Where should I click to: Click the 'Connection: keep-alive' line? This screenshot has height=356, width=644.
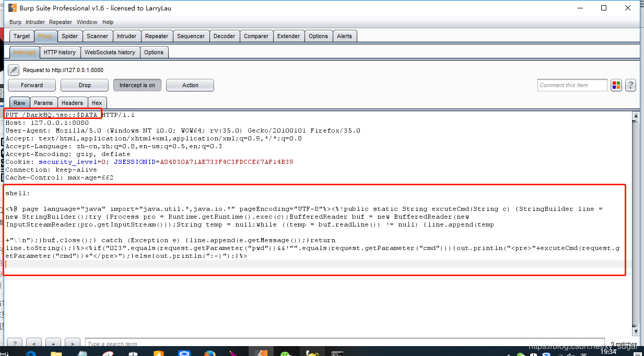point(51,170)
